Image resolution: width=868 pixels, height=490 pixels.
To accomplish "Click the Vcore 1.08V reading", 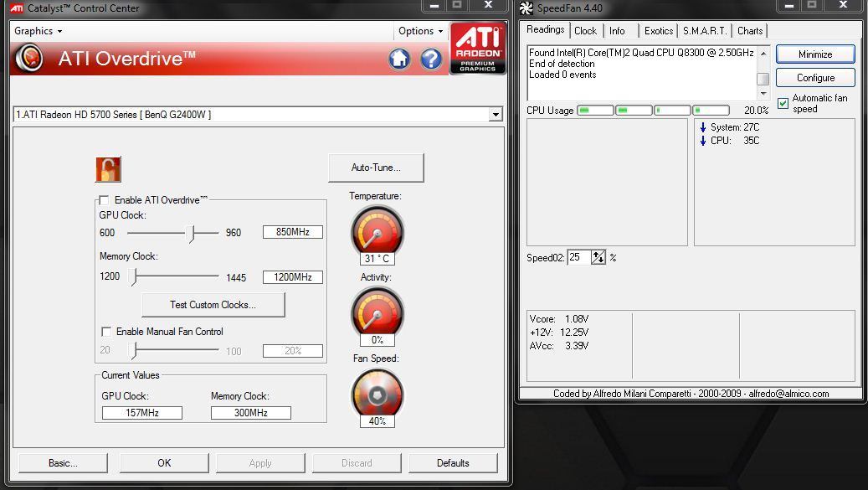I will (x=559, y=319).
